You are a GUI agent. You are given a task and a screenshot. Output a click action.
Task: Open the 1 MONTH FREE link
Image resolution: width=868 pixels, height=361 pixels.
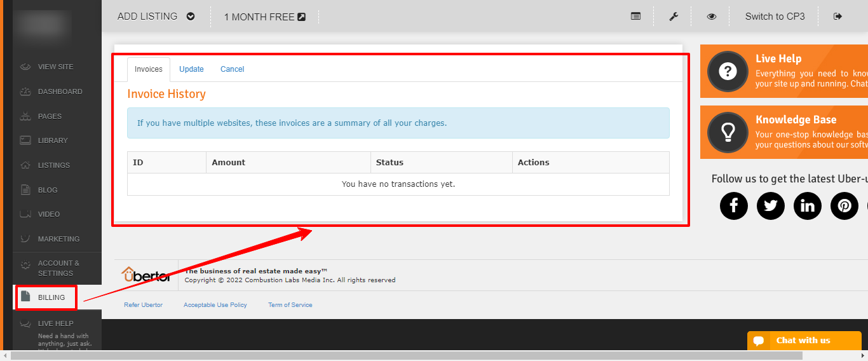click(264, 17)
